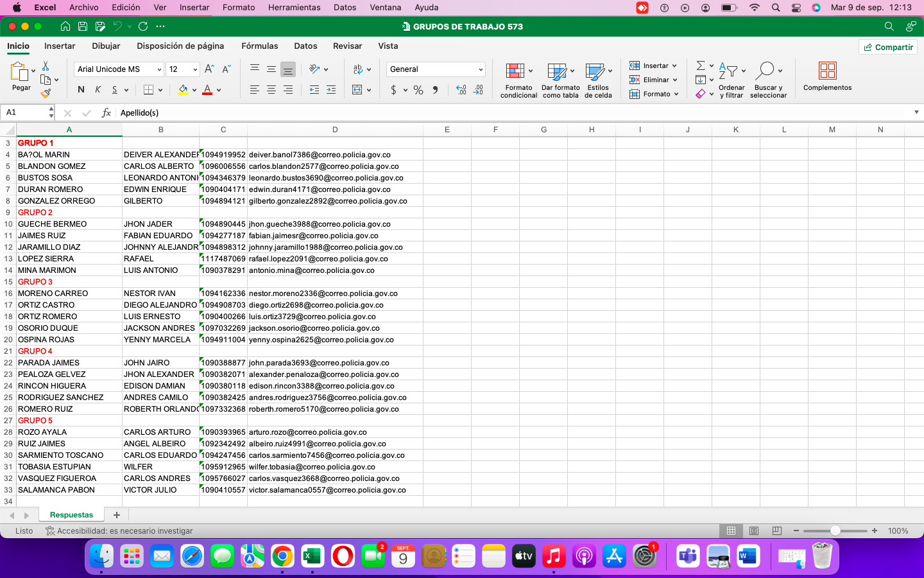Image resolution: width=924 pixels, height=578 pixels.
Task: Open Sort and Filter (Ordenar y filtrar)
Action: [x=732, y=80]
